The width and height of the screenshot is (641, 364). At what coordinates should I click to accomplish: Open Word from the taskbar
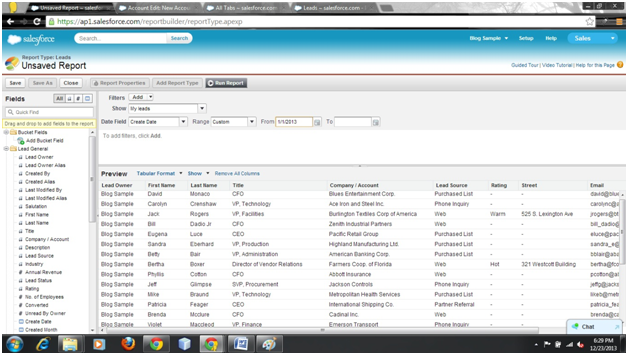point(241,344)
